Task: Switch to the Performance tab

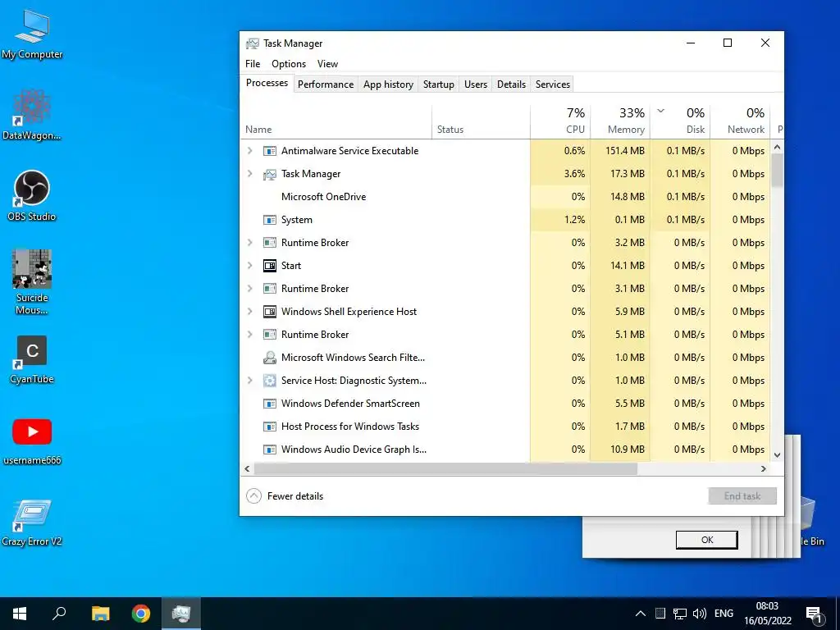Action: pos(326,84)
